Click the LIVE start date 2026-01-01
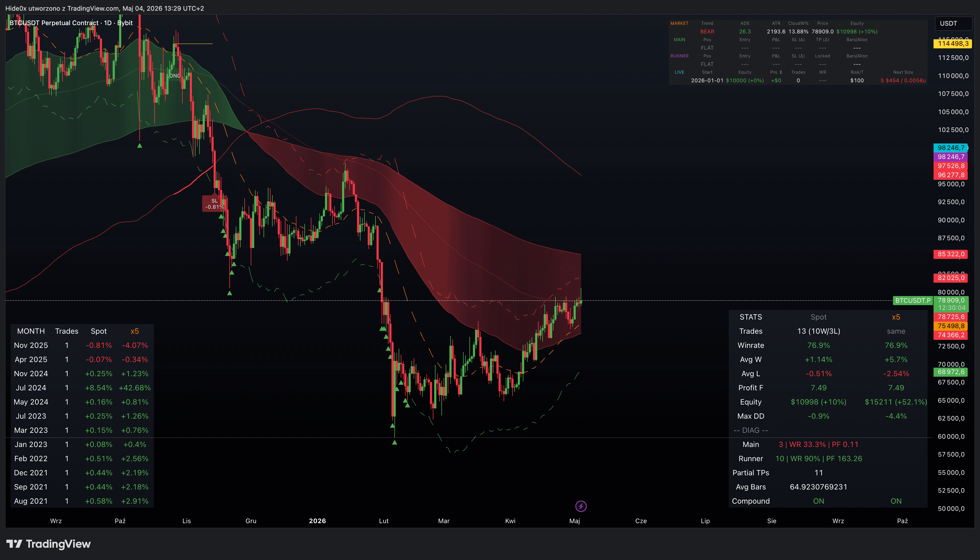The height and width of the screenshot is (560, 980). [707, 80]
